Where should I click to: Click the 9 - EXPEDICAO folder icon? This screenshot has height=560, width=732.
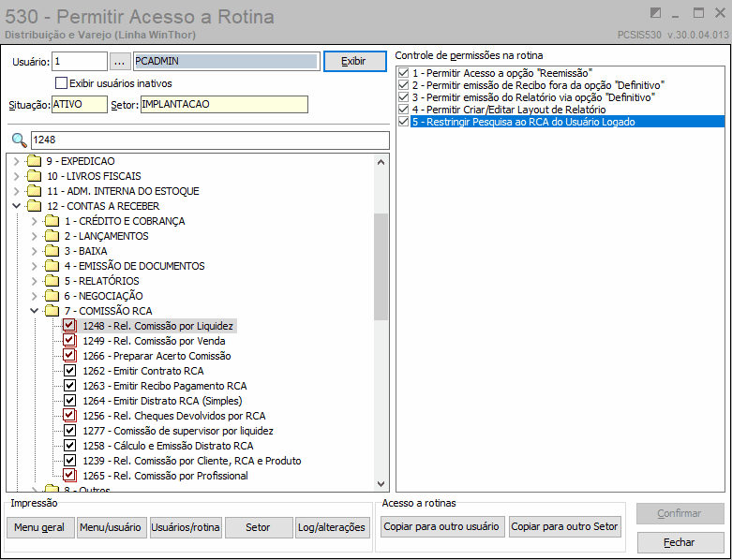[x=34, y=161]
